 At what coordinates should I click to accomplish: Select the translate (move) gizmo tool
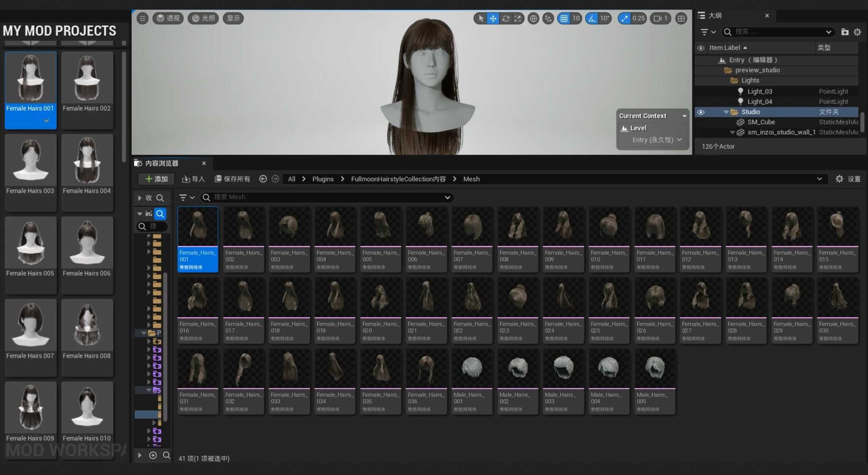(x=493, y=19)
